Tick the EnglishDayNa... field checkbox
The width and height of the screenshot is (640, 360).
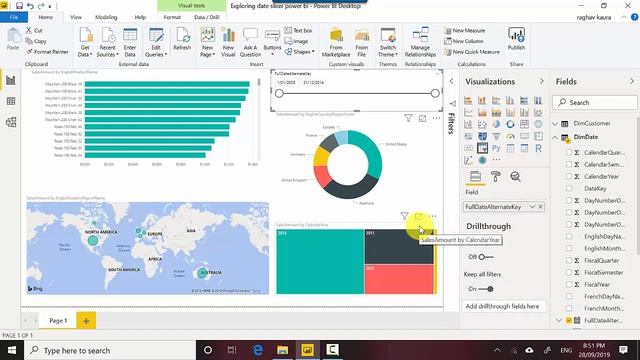(x=569, y=236)
